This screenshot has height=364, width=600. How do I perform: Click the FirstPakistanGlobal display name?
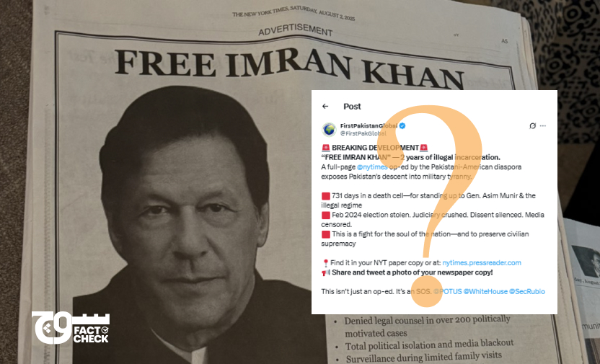pyautogui.click(x=369, y=125)
